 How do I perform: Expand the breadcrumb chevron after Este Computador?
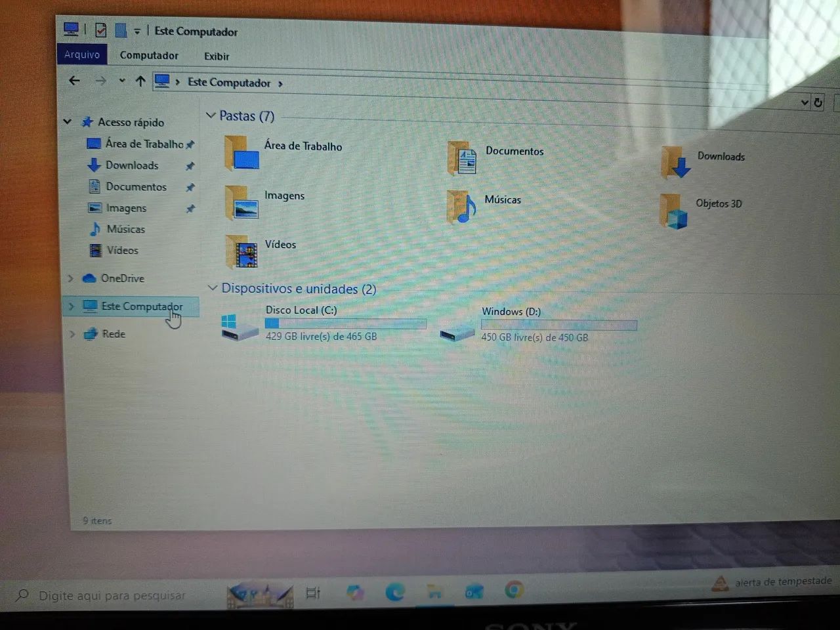[280, 83]
